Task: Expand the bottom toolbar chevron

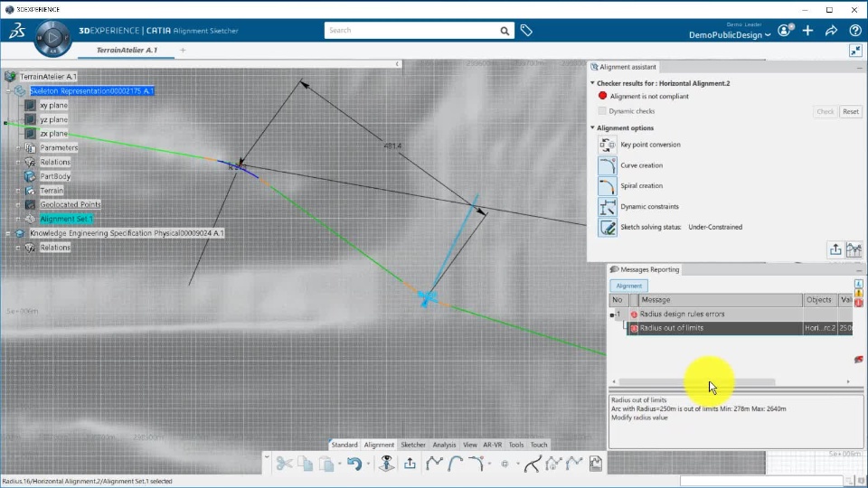Action: [x=267, y=457]
